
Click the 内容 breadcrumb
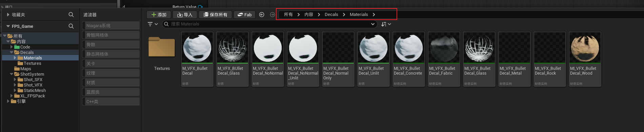(x=309, y=15)
